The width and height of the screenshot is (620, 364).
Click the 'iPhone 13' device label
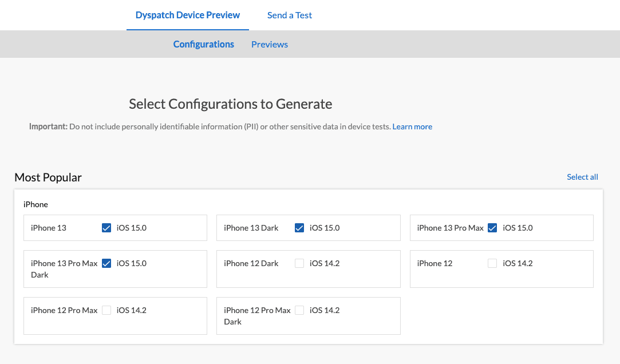pos(49,228)
